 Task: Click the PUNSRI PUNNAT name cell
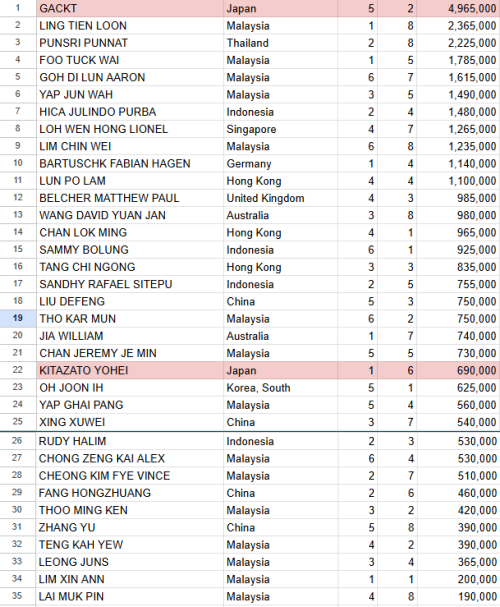(130, 43)
